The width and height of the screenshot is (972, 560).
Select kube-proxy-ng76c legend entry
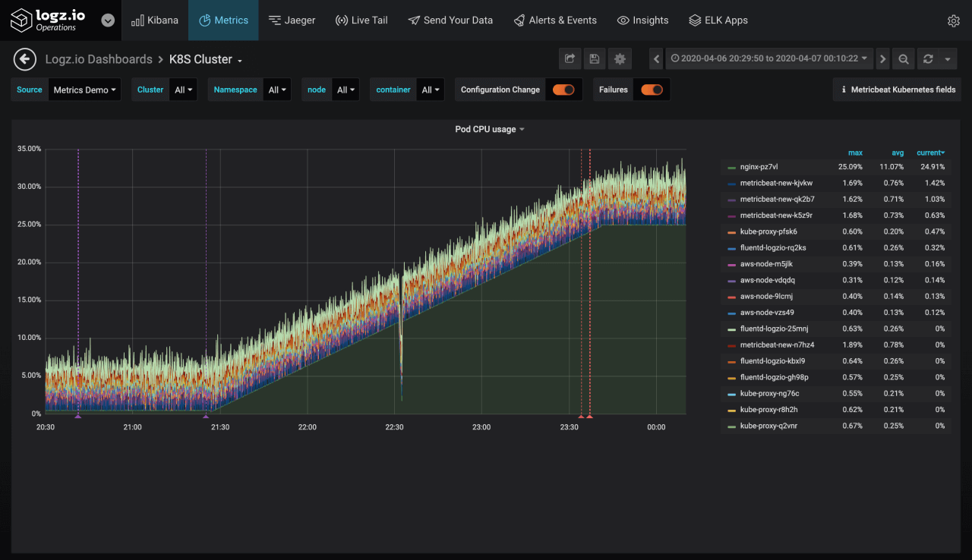click(769, 394)
